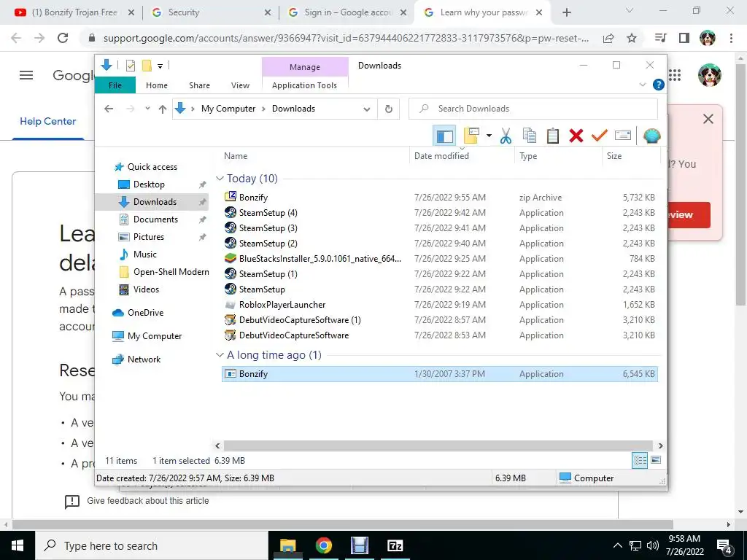Screen dimensions: 747x560
Task: Refresh the Downloads folder view
Action: [389, 109]
